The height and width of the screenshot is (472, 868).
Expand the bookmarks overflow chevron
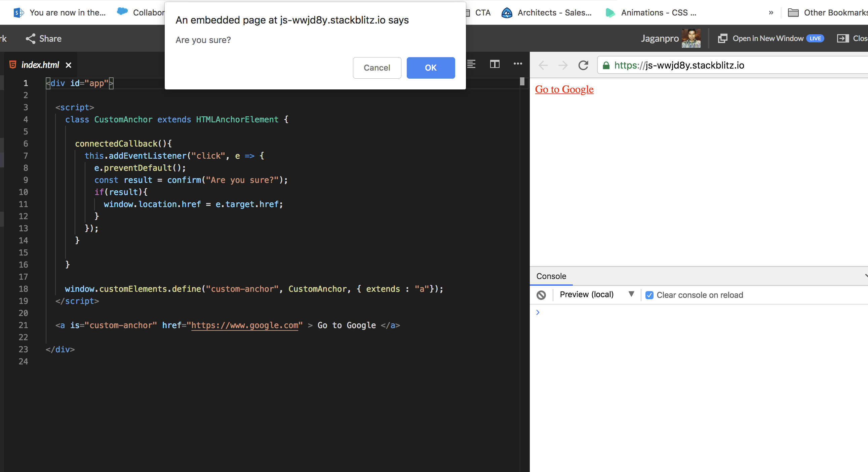coord(771,13)
